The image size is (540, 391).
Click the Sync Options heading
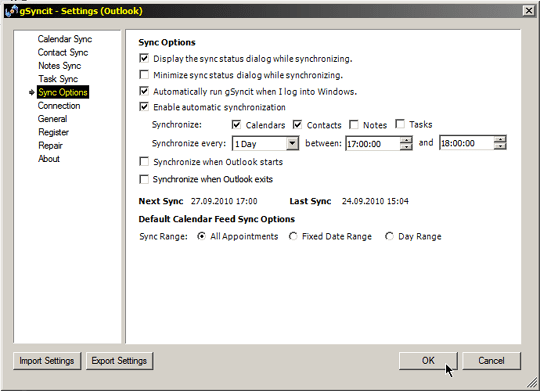coord(167,42)
